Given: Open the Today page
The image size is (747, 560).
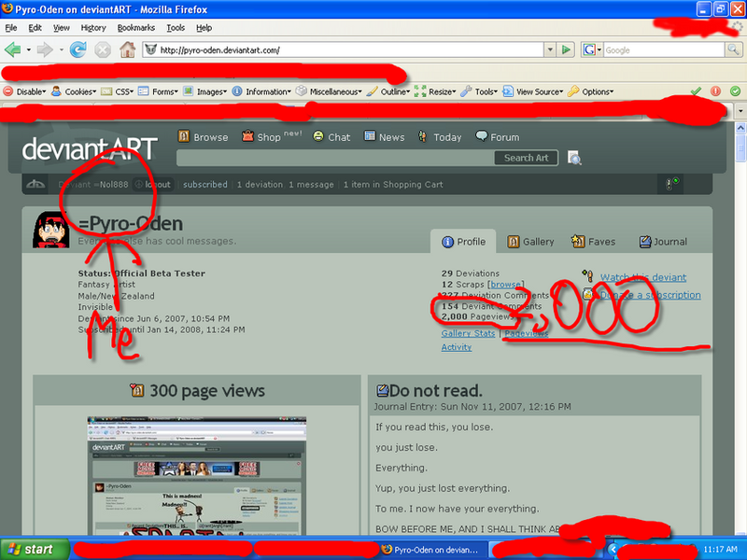Looking at the screenshot, I should (x=439, y=137).
